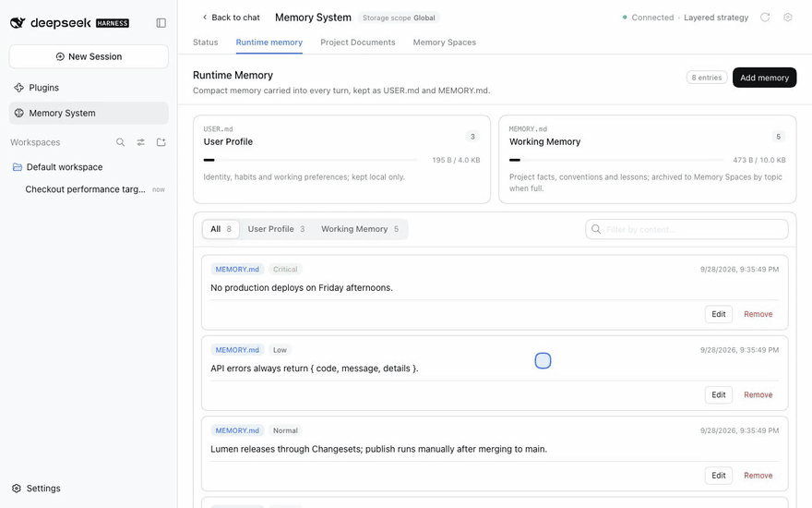
Task: Select the Runtime memory tab
Action: click(269, 42)
